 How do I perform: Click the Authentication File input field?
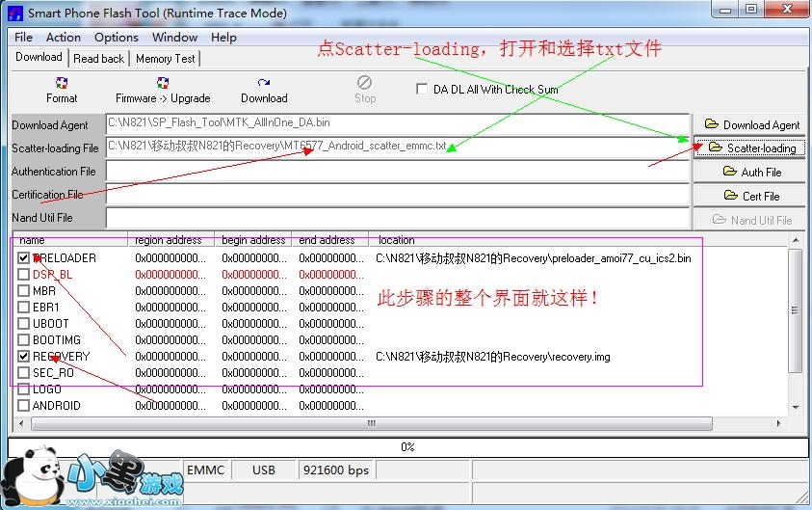[x=397, y=171]
